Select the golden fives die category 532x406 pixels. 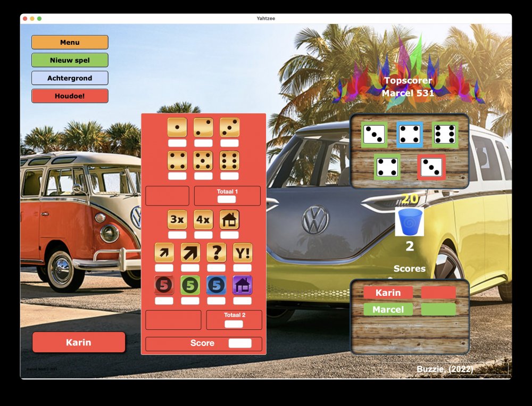203,161
